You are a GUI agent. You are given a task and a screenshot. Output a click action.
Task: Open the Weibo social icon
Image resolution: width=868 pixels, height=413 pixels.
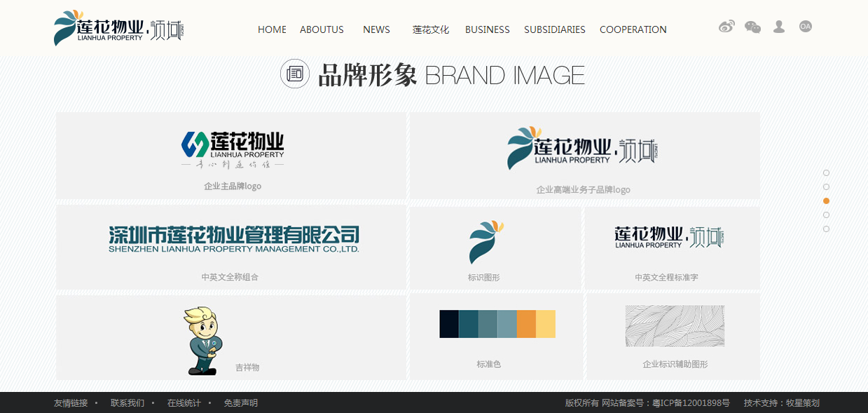pyautogui.click(x=726, y=27)
